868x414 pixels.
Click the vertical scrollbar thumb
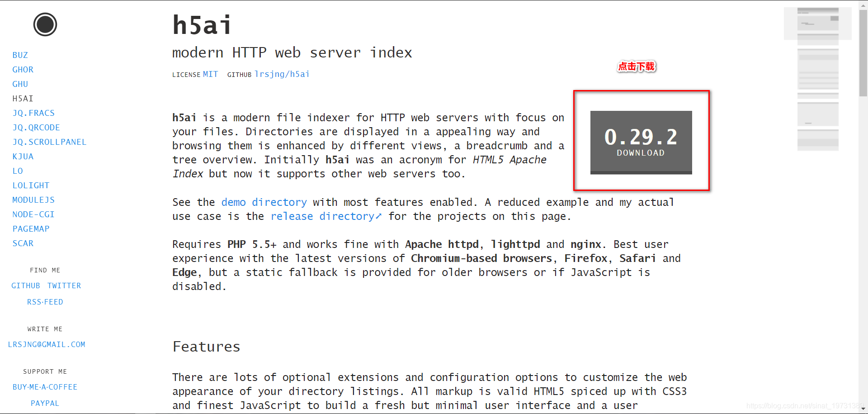863,52
